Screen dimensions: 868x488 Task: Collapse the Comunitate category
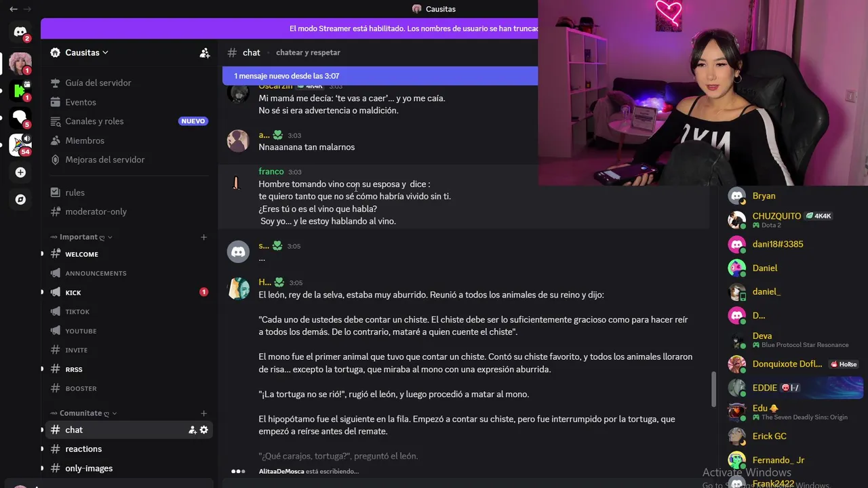point(83,413)
